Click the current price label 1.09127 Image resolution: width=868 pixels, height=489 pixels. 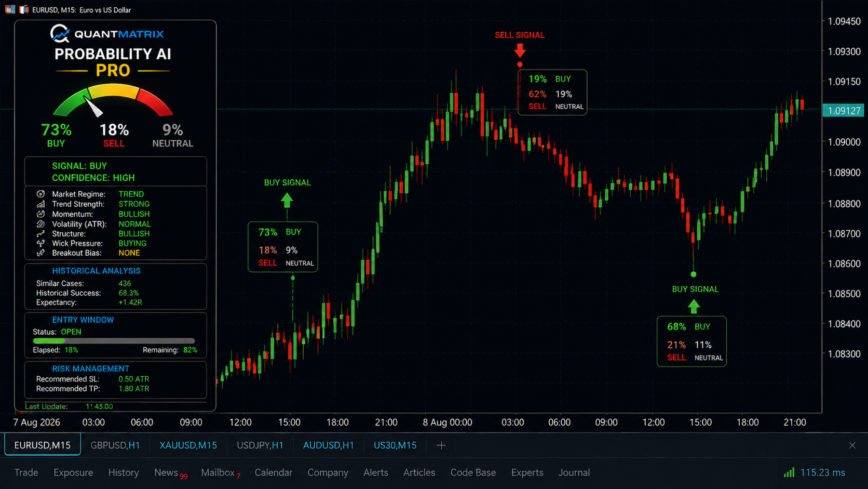point(844,111)
